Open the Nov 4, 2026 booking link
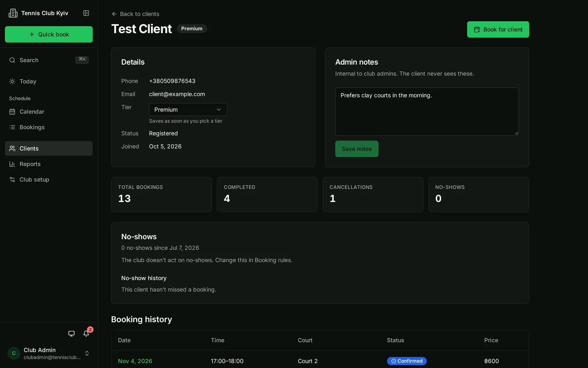The width and height of the screenshot is (588, 368). [x=135, y=361]
